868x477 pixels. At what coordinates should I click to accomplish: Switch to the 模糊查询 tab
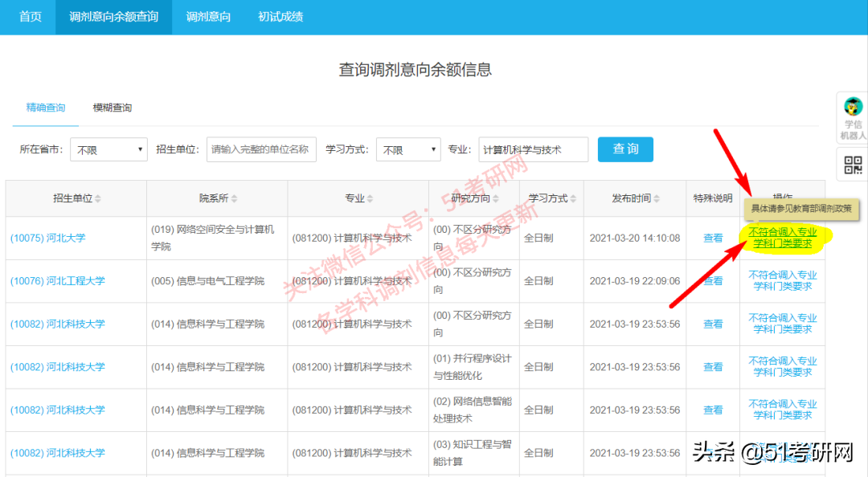(x=113, y=108)
